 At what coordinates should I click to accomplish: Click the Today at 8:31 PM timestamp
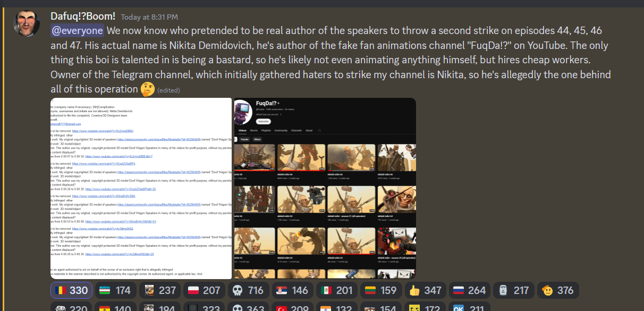coord(149,17)
